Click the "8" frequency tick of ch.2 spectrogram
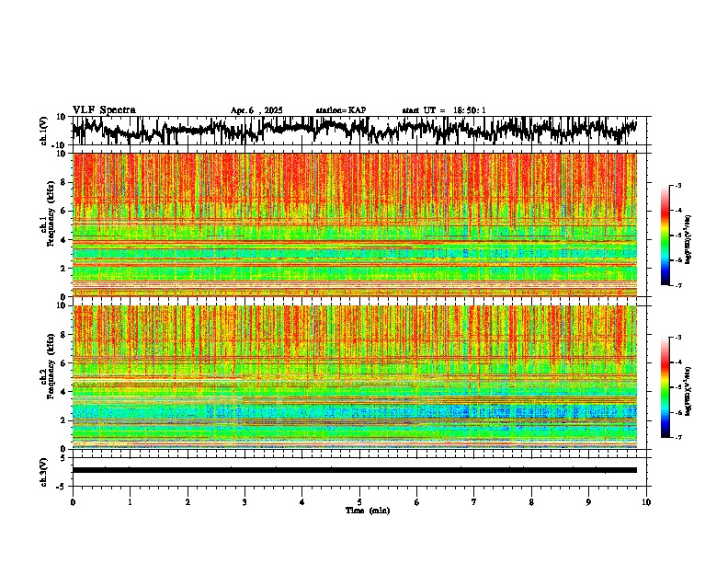 [63, 335]
